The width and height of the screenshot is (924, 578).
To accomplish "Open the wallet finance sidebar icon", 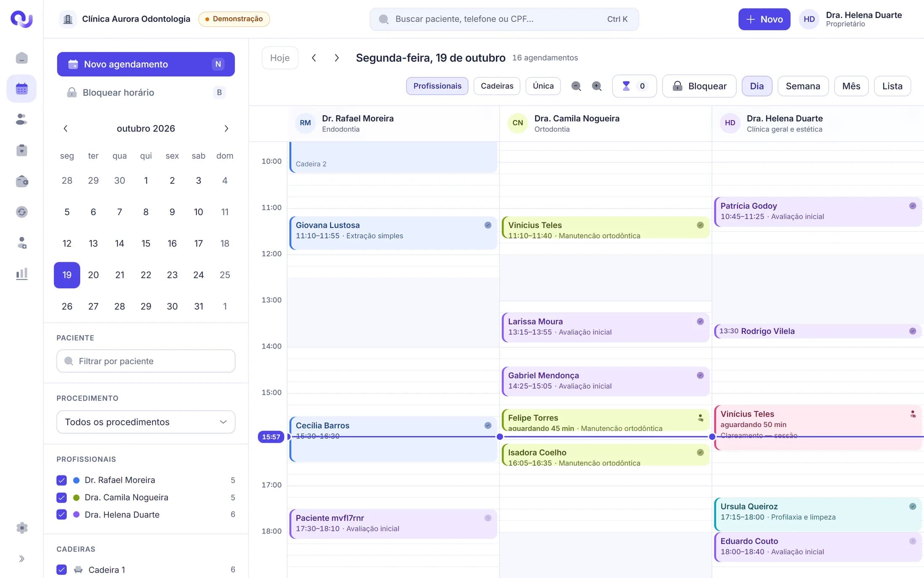I will pos(21,181).
